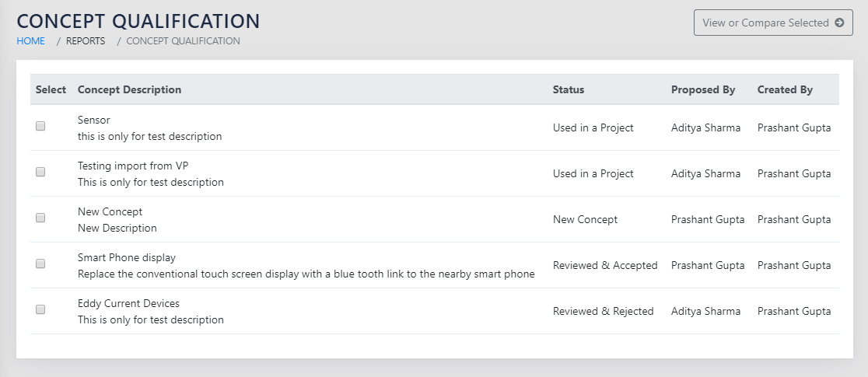Select Smart Phone display checkbox
868x377 pixels.
coord(40,264)
